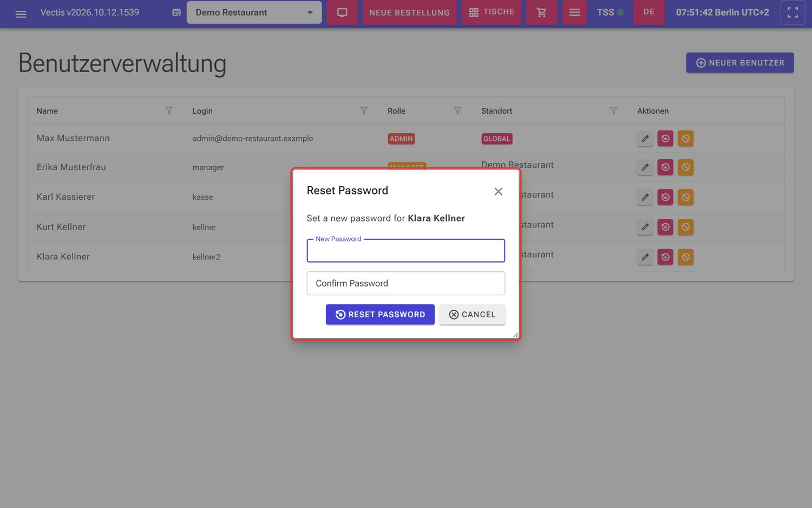Cancel the password reset dialog
This screenshot has height=508, width=812.
tap(472, 315)
